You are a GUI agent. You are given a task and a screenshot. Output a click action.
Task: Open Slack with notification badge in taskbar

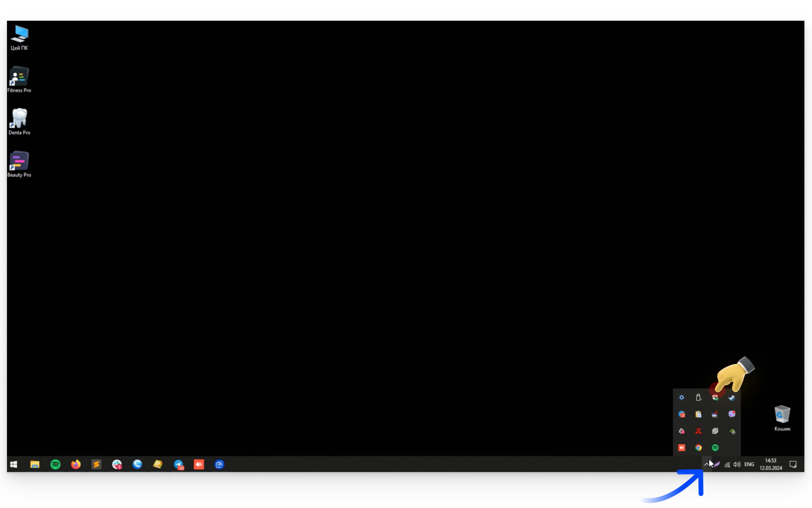117,464
